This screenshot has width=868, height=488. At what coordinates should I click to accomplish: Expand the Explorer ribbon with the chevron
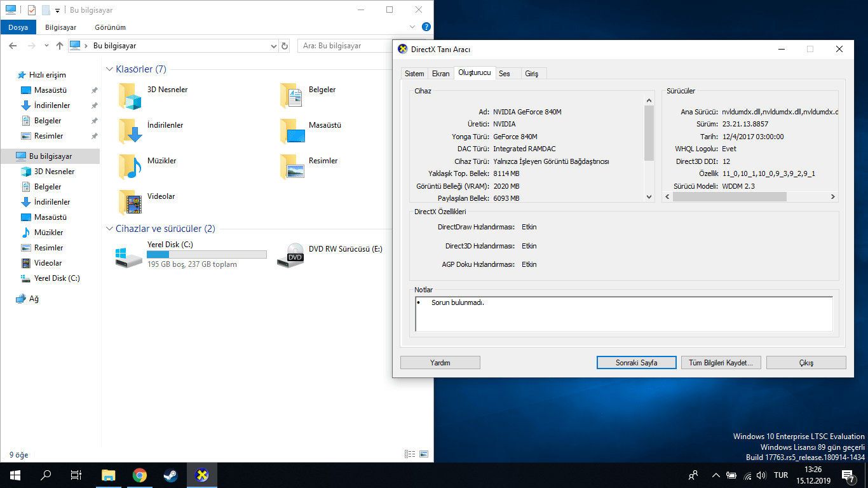coord(413,27)
